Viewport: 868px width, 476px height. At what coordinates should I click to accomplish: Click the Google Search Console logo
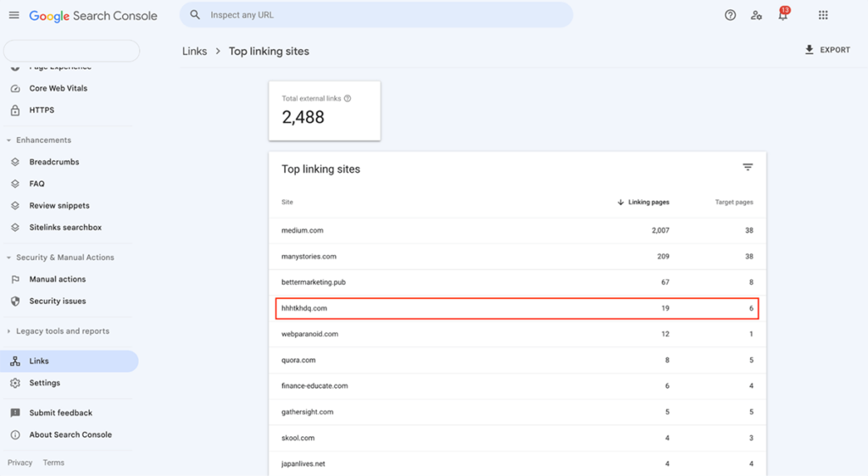coord(93,16)
